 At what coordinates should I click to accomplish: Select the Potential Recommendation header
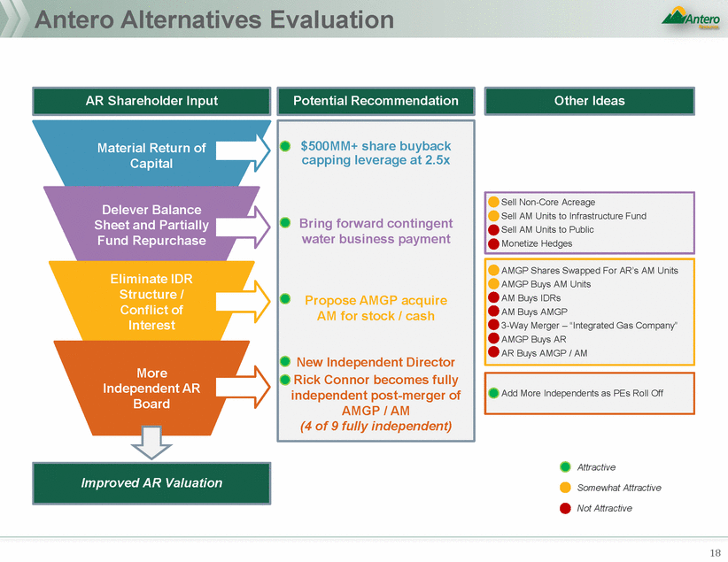(376, 101)
